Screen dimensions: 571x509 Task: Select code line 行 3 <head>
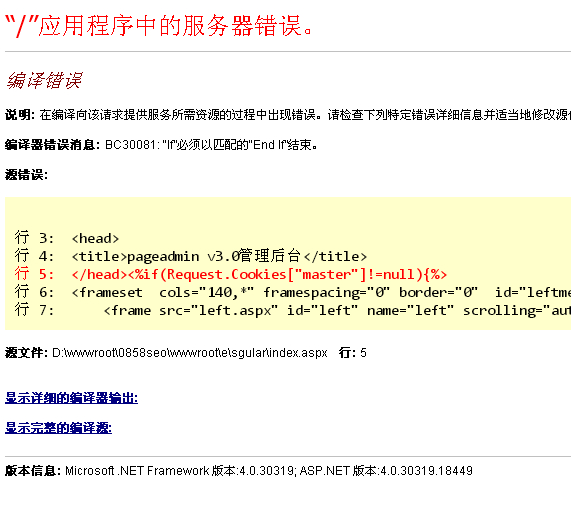click(67, 238)
